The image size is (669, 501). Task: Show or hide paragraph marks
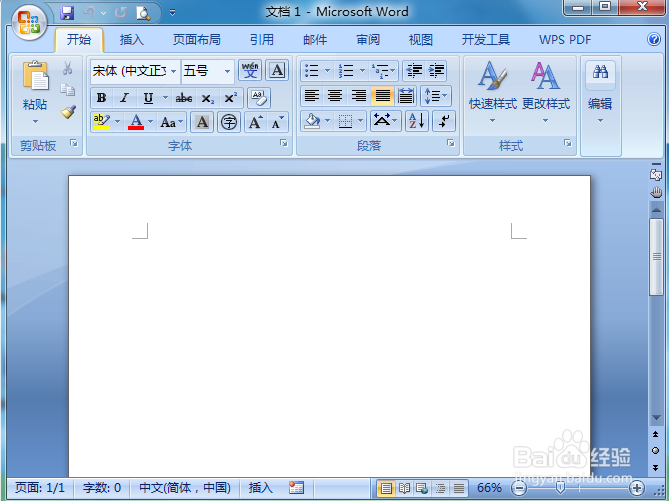pyautogui.click(x=444, y=121)
